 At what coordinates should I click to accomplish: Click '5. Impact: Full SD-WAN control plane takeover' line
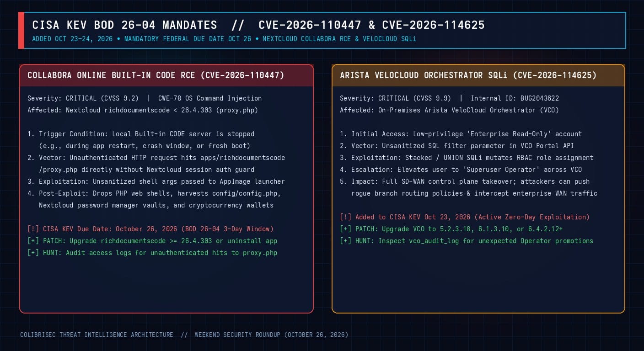(465, 181)
